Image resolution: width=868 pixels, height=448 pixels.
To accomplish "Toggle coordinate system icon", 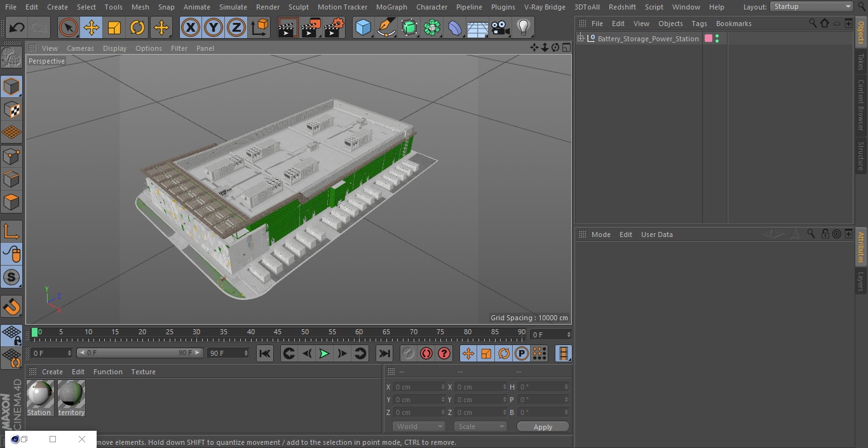I will click(260, 28).
